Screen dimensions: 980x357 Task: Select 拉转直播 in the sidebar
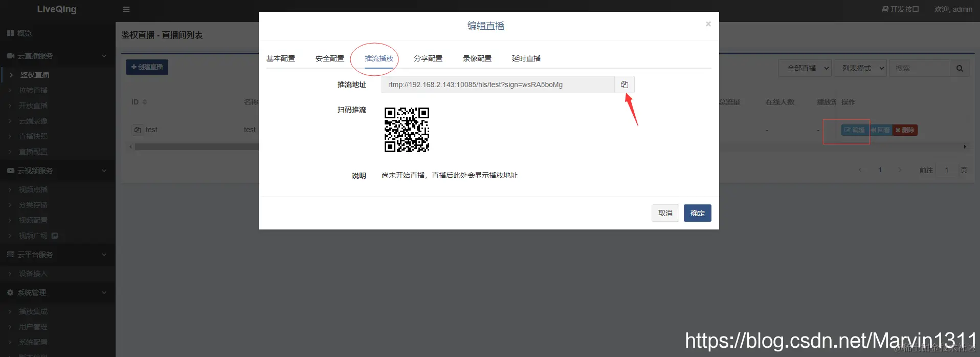[x=58, y=90]
